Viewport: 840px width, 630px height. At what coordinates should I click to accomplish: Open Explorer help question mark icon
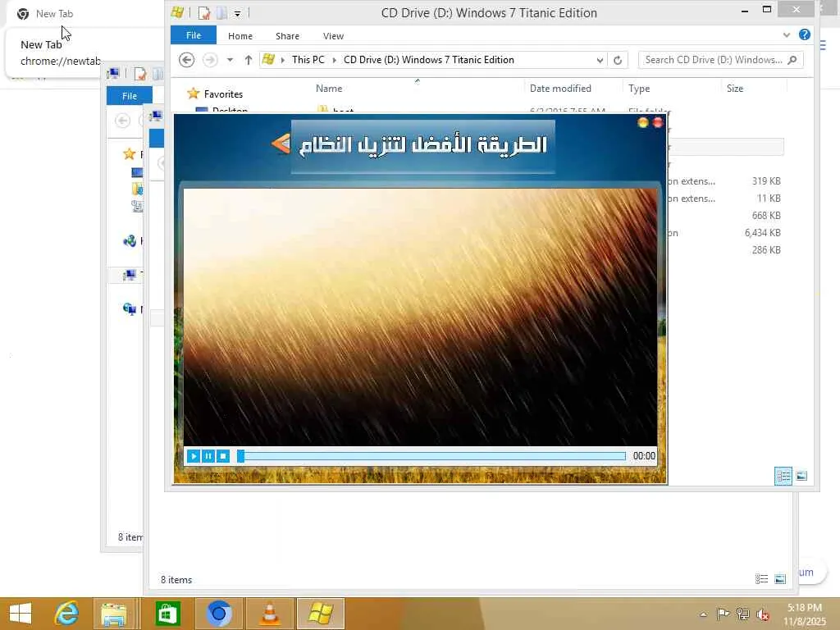805,34
